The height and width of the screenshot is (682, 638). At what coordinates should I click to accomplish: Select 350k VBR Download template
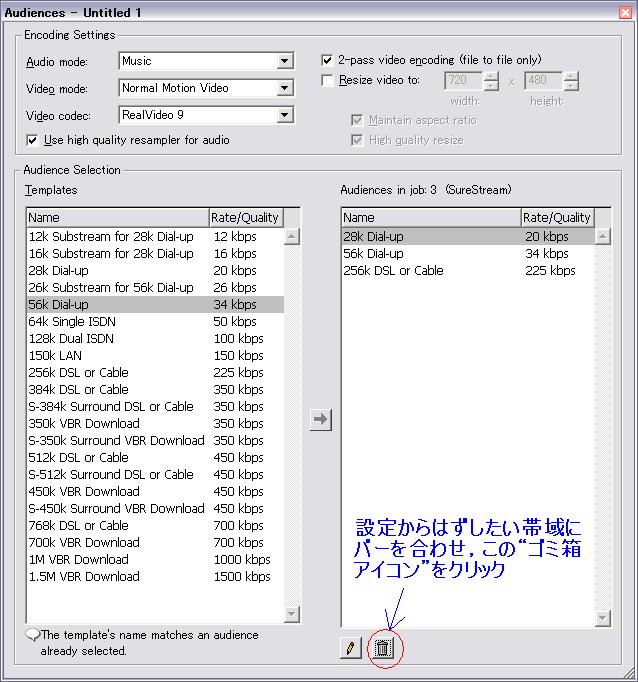tap(155, 423)
